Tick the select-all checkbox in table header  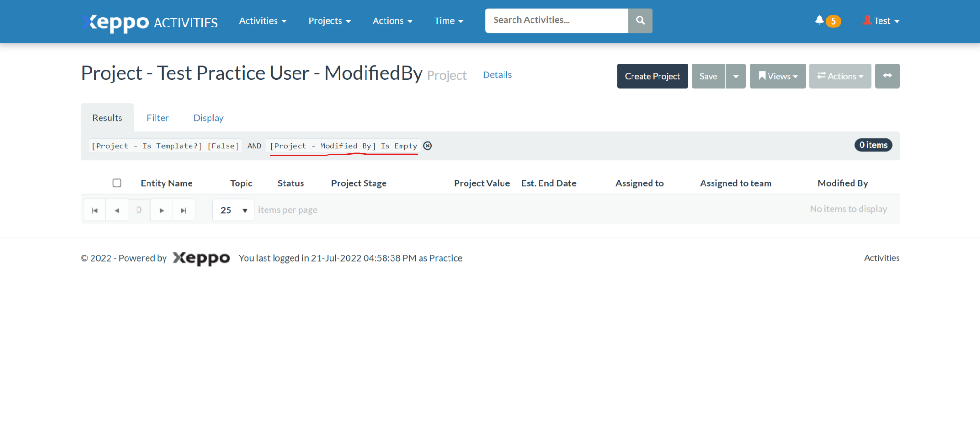click(117, 183)
